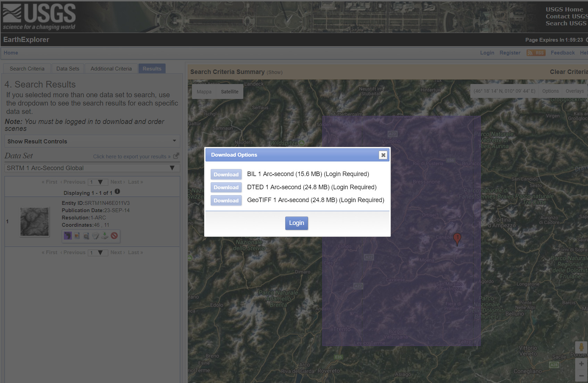Download the BIL 1 Arc-second file
588x383 pixels.
pos(226,174)
